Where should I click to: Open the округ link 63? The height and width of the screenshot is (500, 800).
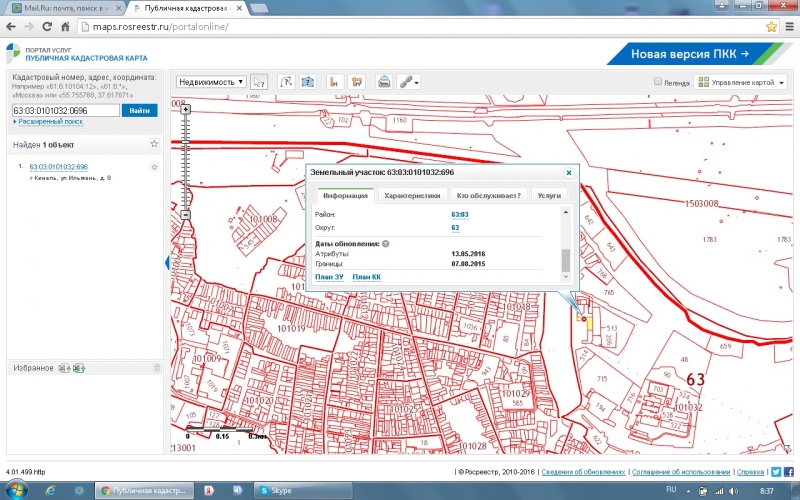click(x=455, y=228)
